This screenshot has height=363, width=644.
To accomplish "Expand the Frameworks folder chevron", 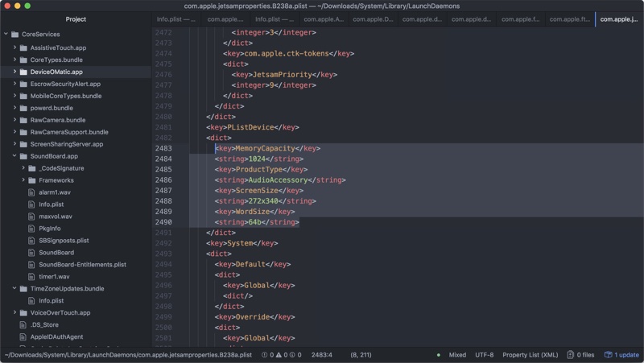I will [x=23, y=179].
